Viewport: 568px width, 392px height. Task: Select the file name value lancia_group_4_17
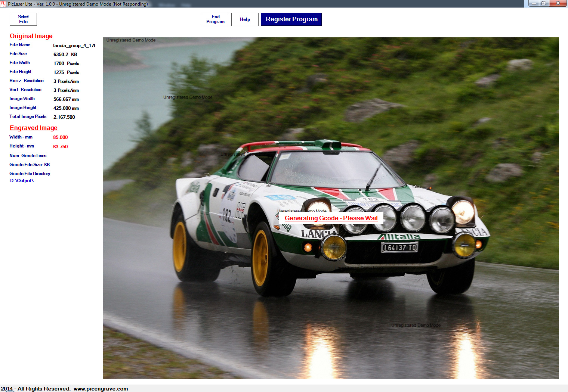click(74, 46)
